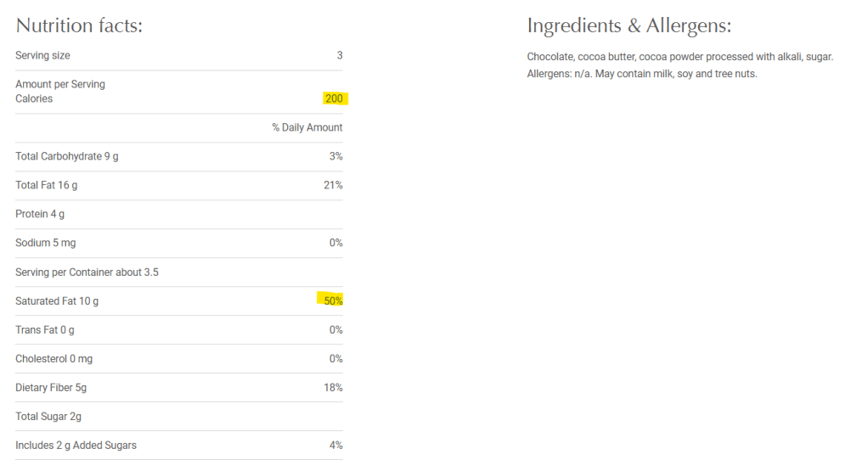Viewport: 868px width, 460px height.
Task: Click the % Daily Amount column header
Action: [307, 127]
